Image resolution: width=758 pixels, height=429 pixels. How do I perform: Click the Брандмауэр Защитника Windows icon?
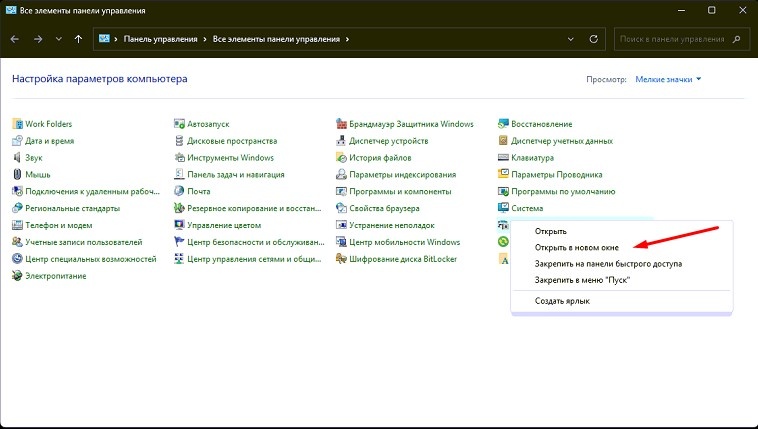pos(341,124)
